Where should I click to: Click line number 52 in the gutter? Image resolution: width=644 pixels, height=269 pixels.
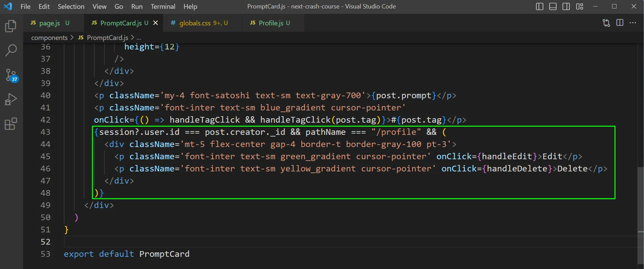click(45, 242)
